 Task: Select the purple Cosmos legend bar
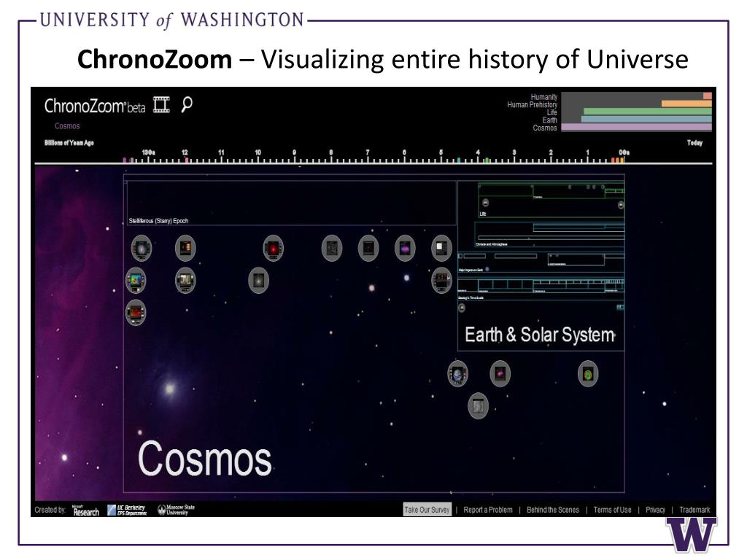click(636, 127)
